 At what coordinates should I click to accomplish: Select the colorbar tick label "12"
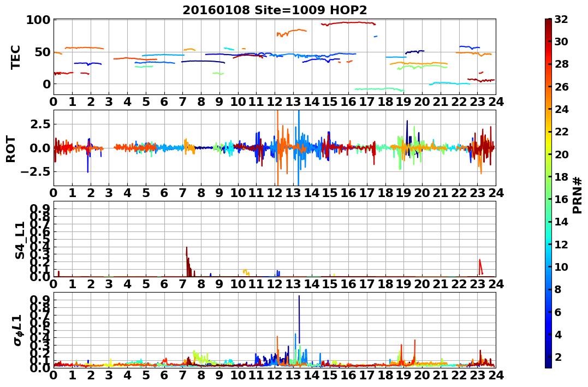pyautogui.click(x=561, y=244)
